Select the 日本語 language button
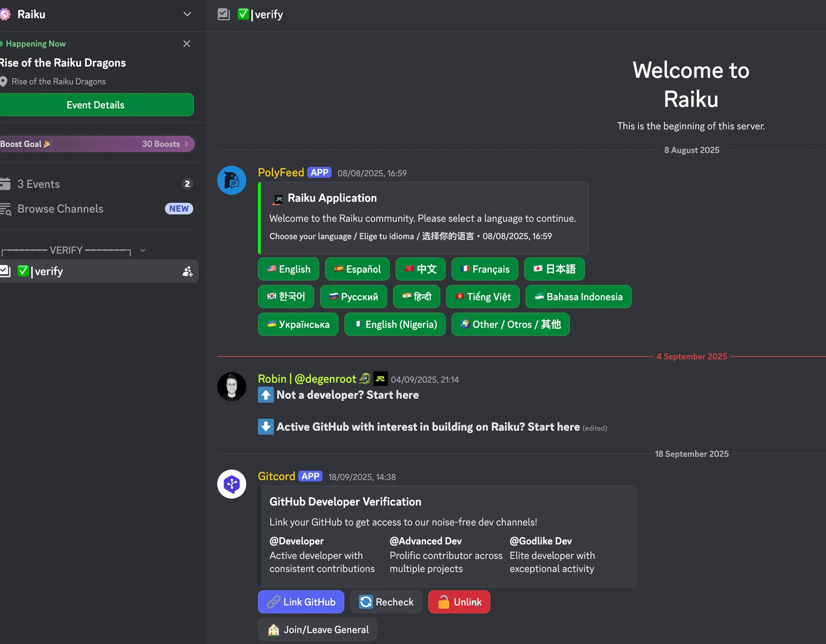 [x=554, y=269]
